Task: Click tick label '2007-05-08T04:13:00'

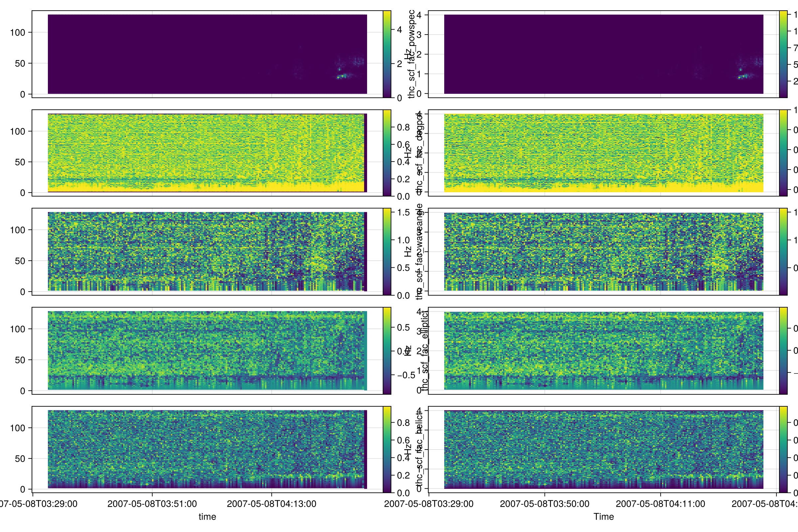Action: pyautogui.click(x=271, y=504)
